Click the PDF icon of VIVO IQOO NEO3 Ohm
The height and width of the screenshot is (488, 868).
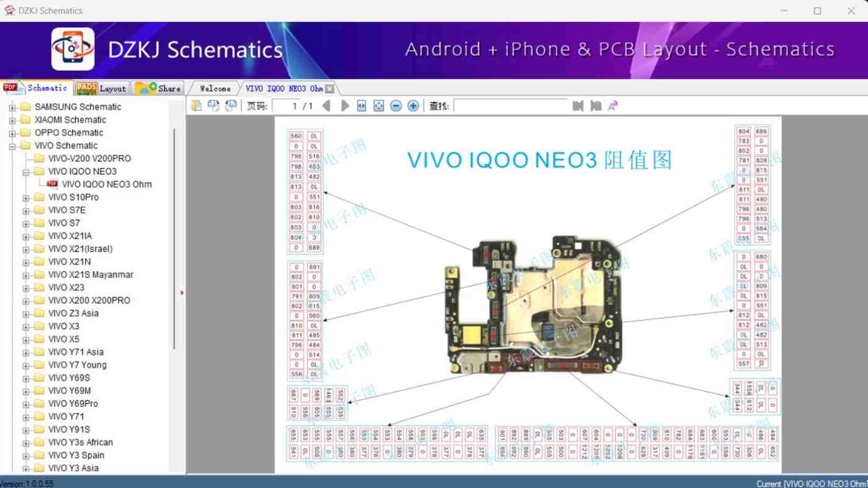coord(53,184)
